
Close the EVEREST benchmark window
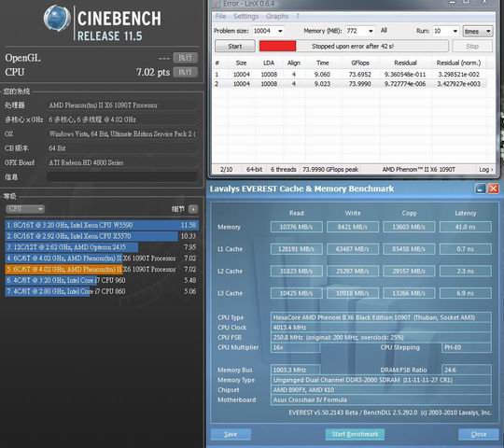pyautogui.click(x=494, y=189)
